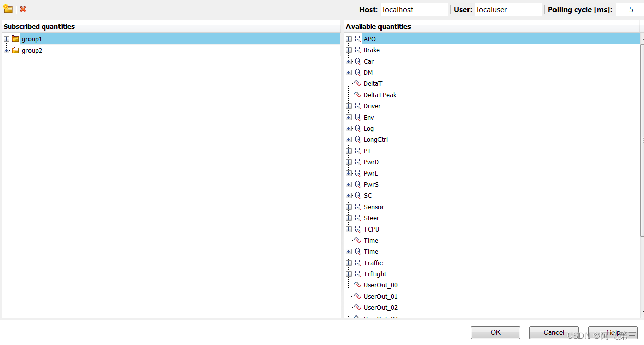Click the Cancel button
644x345 pixels.
[x=554, y=333]
